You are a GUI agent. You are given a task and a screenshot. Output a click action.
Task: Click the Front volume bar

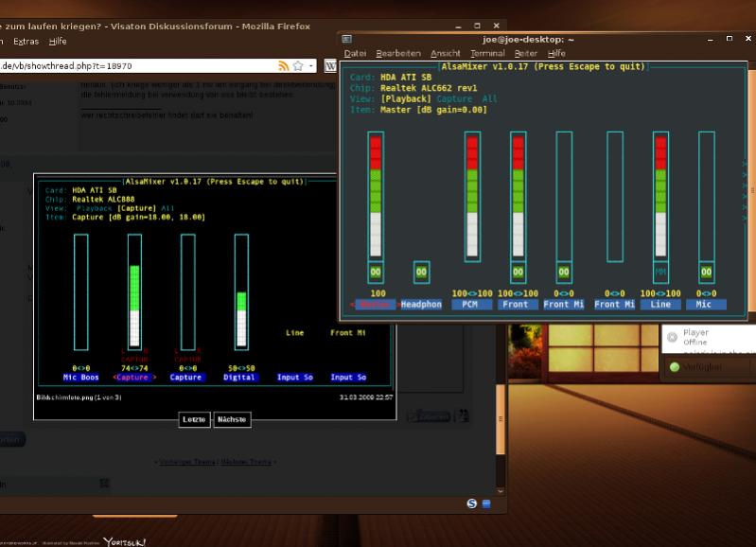point(518,197)
